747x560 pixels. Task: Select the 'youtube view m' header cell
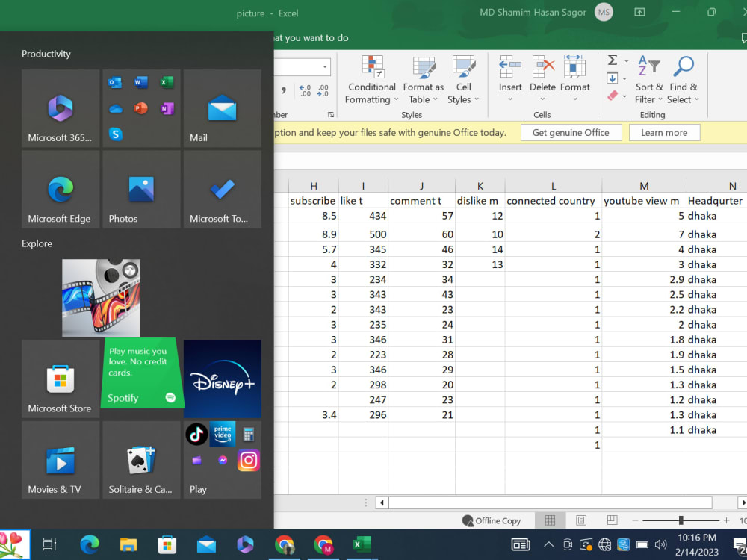pos(644,200)
